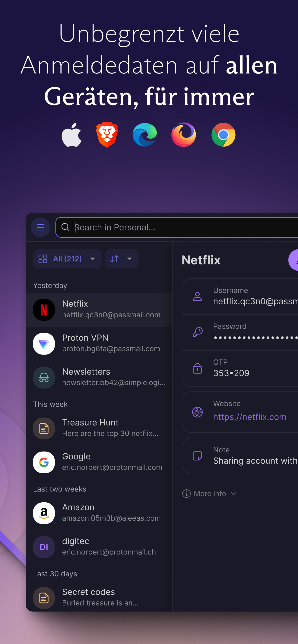Click the Amazon logo icon
298x644 pixels.
click(x=44, y=513)
